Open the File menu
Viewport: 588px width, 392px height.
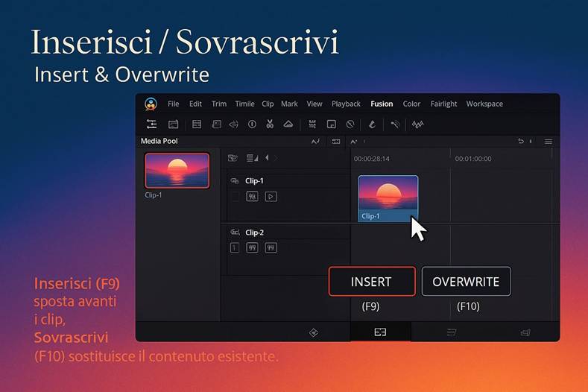173,104
